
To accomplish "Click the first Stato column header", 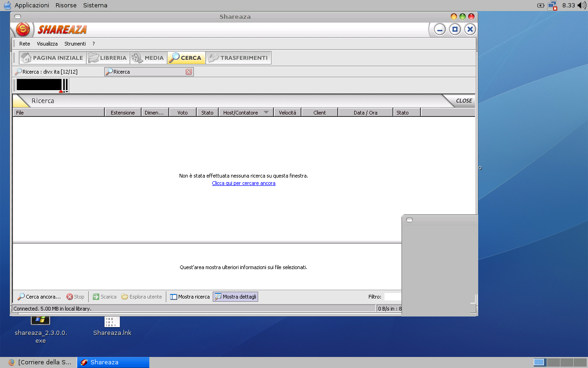I will tap(208, 113).
